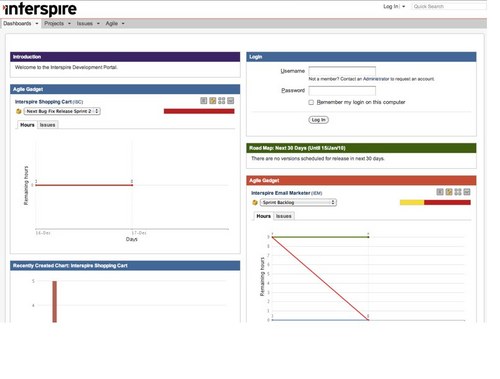Open yellow board icon in Email Marketer gadget
Screen dimensions: 500x379
449,192
